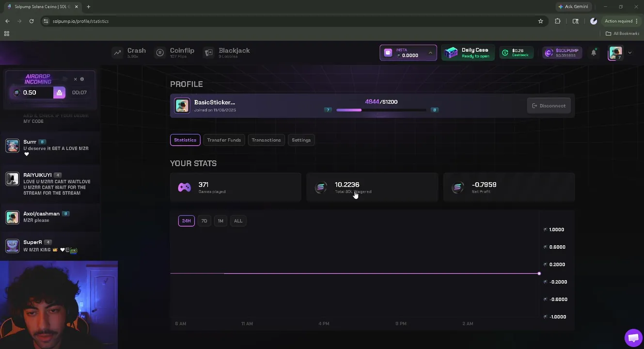Viewport: 644px width, 349px height.
Task: Select the 24H chart range
Action: pos(186,221)
